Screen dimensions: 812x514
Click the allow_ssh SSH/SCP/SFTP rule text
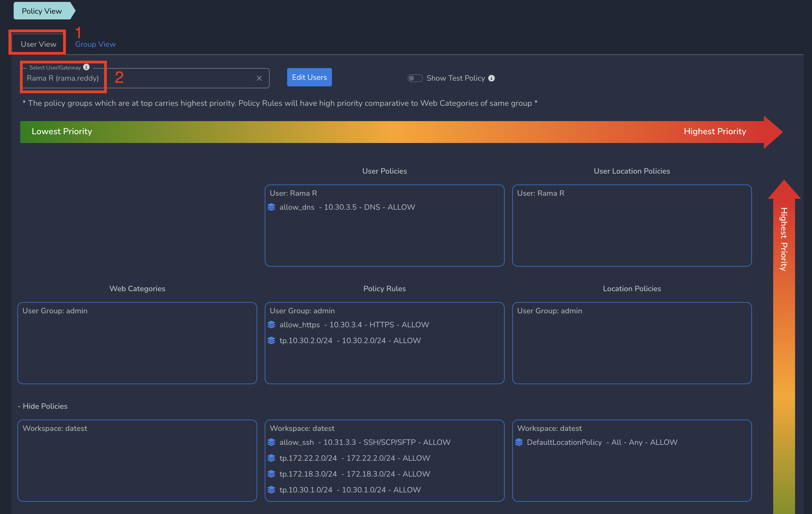pyautogui.click(x=365, y=442)
